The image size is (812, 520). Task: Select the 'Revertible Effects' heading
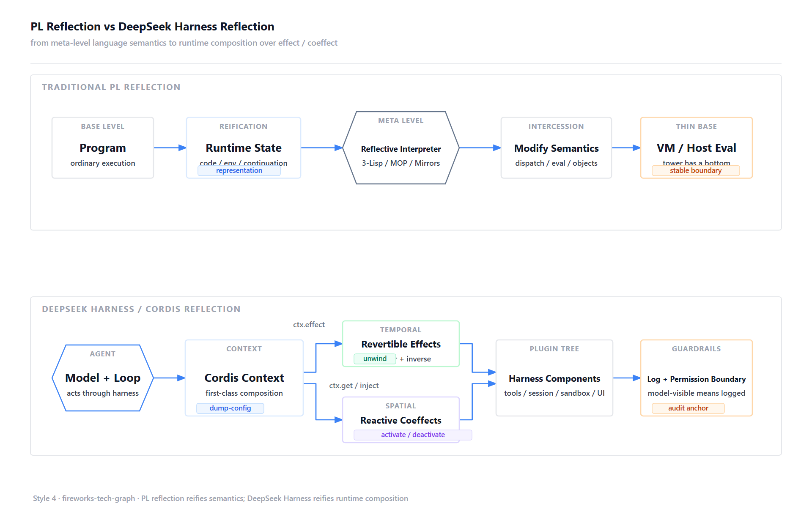pyautogui.click(x=401, y=344)
